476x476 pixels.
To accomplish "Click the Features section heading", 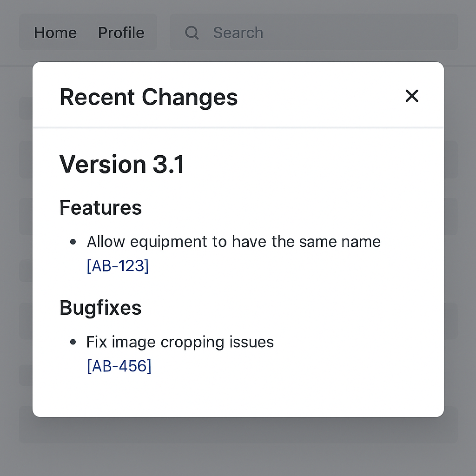I will click(100, 207).
